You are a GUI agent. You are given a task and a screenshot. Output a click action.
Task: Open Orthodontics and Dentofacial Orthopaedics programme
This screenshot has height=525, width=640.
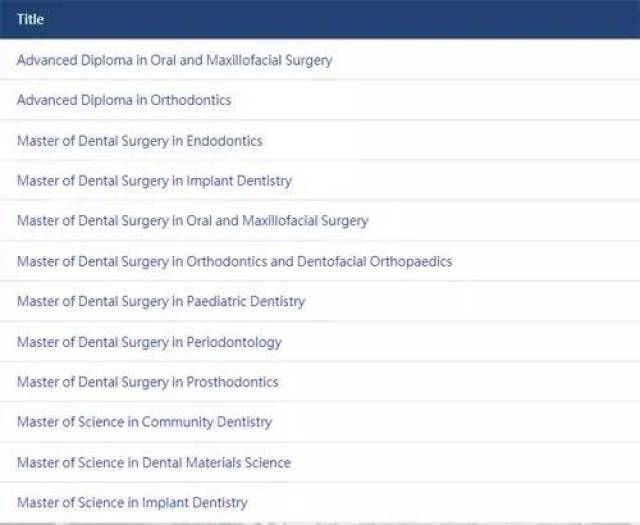235,262
